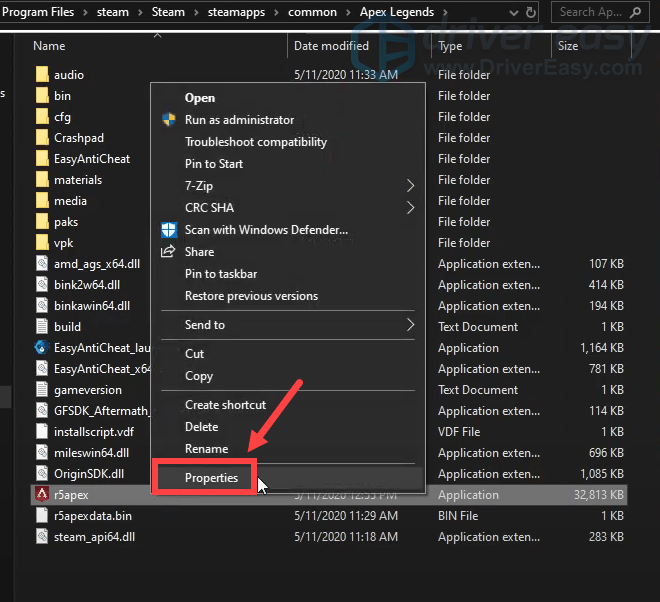The image size is (660, 602).
Task: Select the cfg folder icon
Action: [42, 117]
